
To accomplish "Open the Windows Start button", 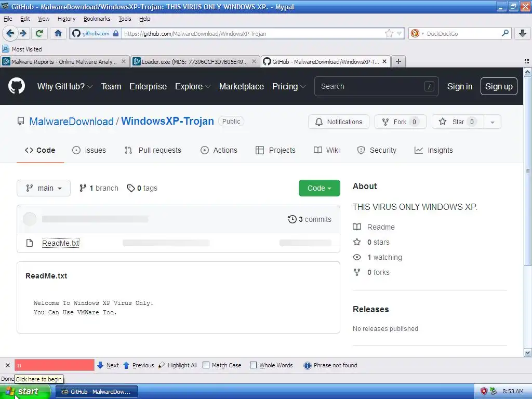I will [x=25, y=391].
